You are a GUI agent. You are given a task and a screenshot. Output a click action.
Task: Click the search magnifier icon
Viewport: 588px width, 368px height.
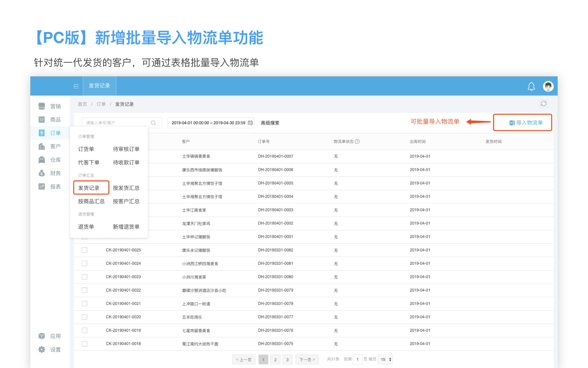coord(153,123)
